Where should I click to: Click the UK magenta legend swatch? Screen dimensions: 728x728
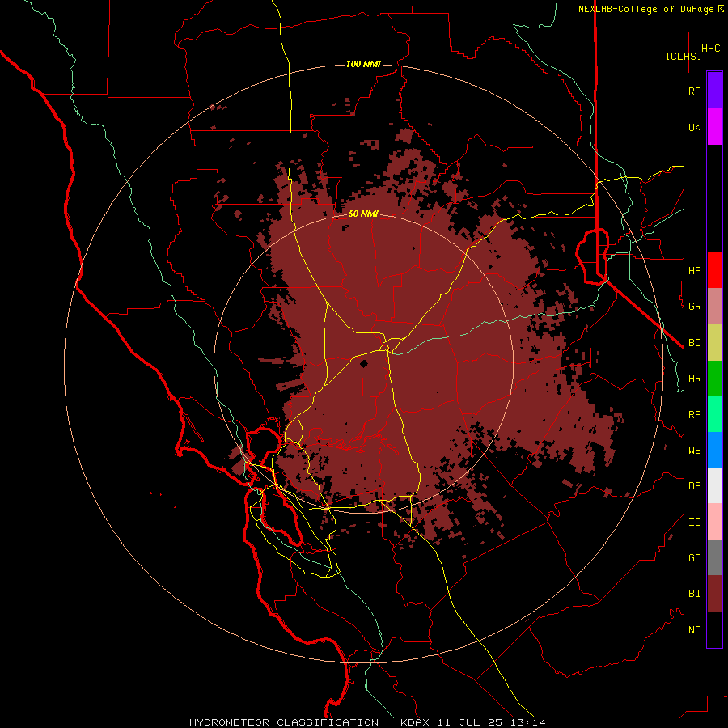click(714, 127)
